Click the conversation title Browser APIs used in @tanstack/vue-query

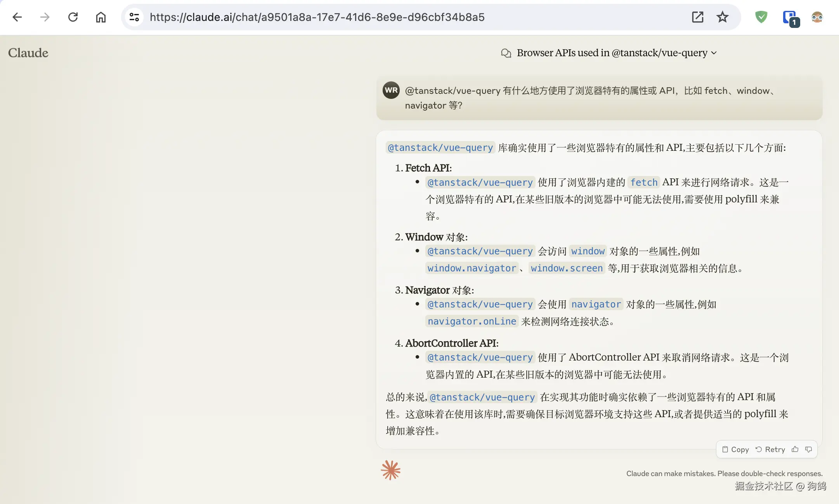pos(612,53)
